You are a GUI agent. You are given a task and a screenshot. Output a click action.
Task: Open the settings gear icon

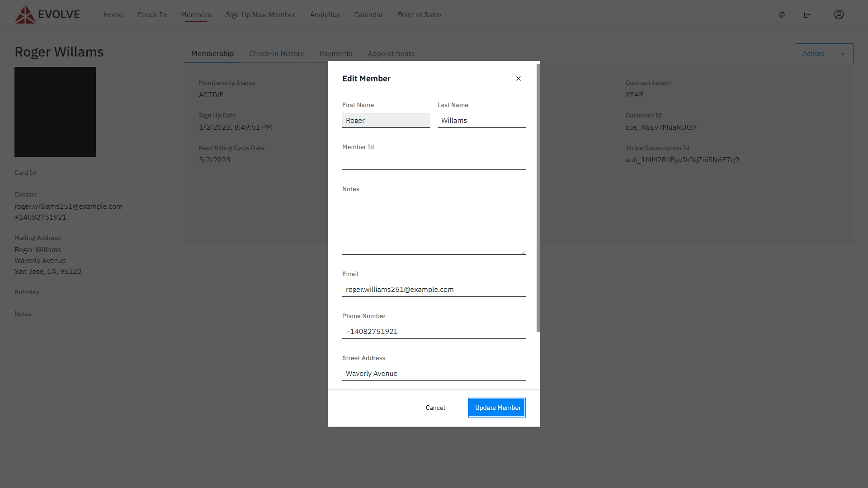click(x=782, y=14)
